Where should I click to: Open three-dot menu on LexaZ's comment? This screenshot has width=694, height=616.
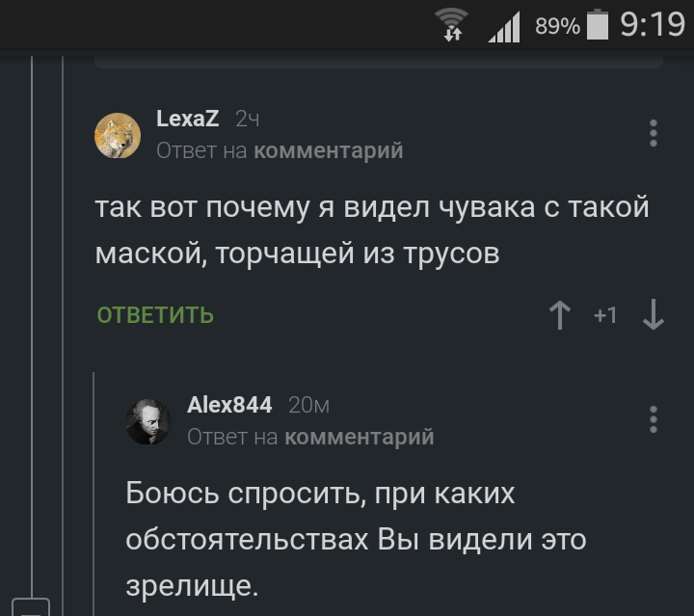654,133
